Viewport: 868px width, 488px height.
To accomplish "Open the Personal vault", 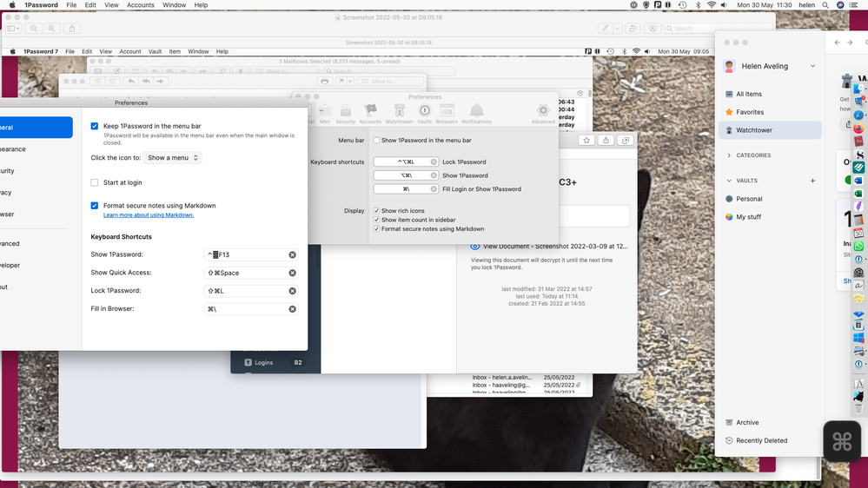I will pos(748,199).
